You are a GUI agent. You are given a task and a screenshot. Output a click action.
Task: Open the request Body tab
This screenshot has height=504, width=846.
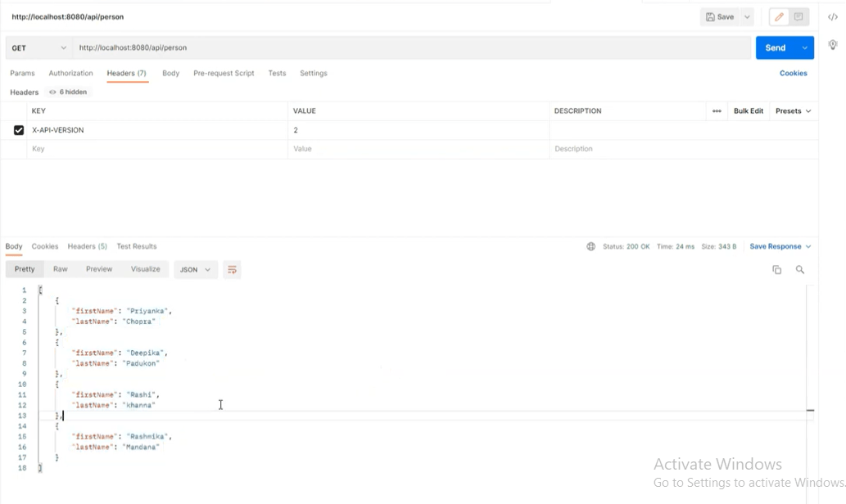pyautogui.click(x=170, y=74)
